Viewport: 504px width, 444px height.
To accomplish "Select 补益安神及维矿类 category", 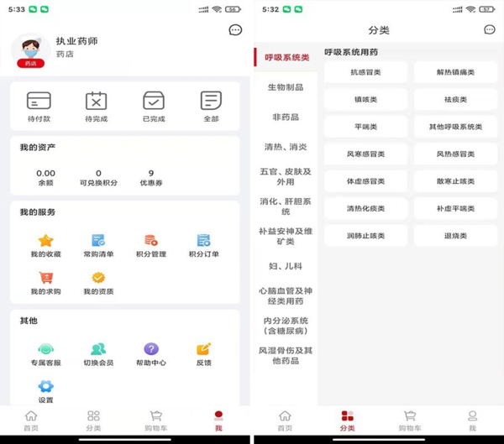I will [x=286, y=236].
